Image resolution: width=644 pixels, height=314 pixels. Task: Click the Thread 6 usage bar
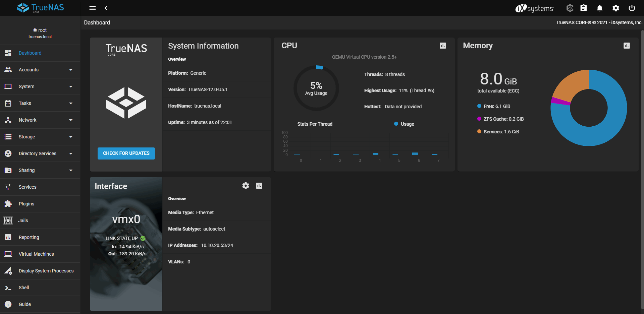pos(415,154)
